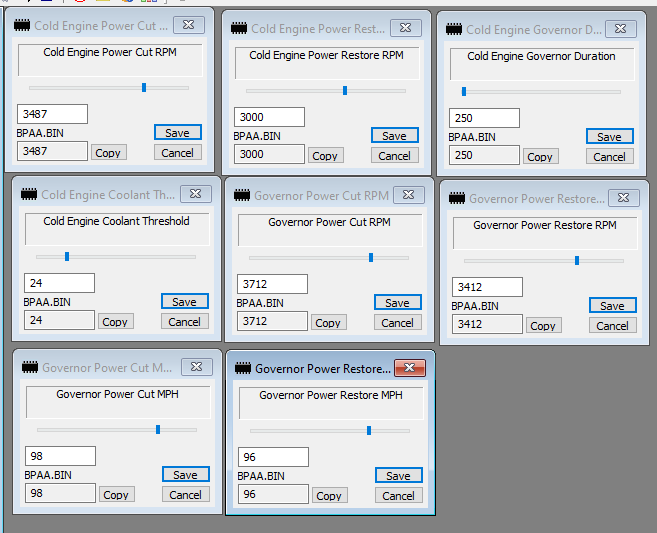This screenshot has width=657, height=533.
Task: Cancel the Cold Engine Governor Duration edit
Action: [x=609, y=156]
